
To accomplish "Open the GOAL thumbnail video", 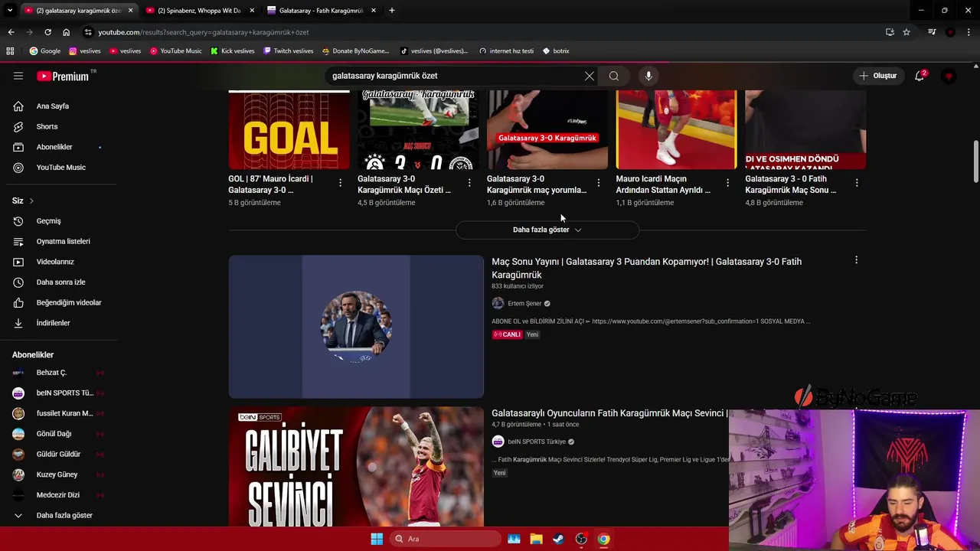I will (289, 130).
